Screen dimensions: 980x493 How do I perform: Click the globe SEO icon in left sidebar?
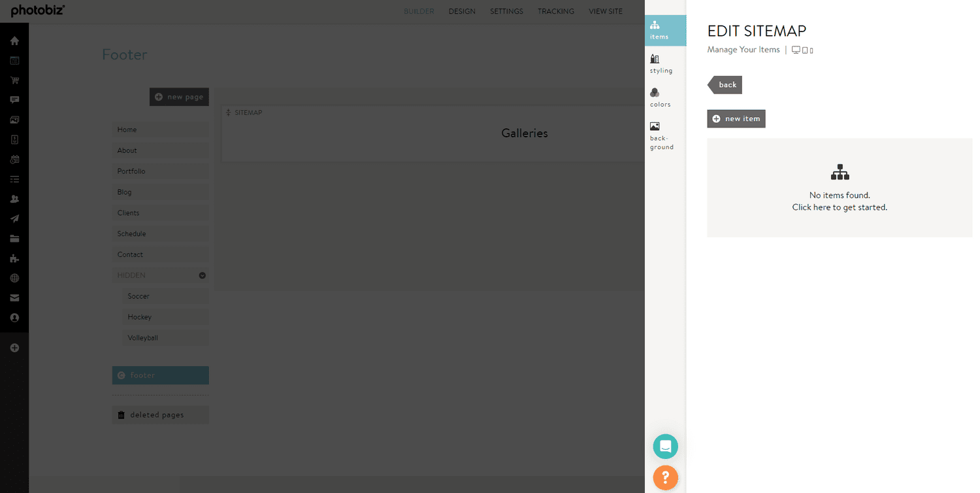(x=14, y=278)
